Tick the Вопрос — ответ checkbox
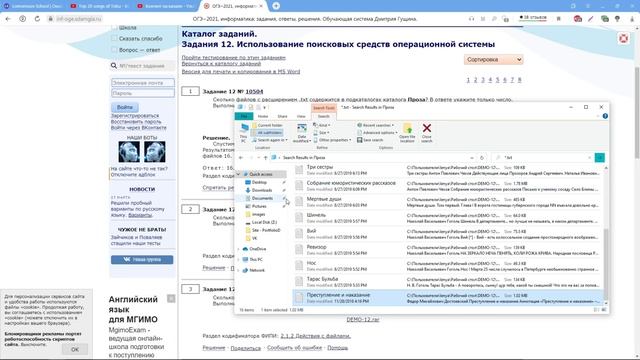Image resolution: width=640 pixels, height=360 pixels. pyautogui.click(x=114, y=50)
